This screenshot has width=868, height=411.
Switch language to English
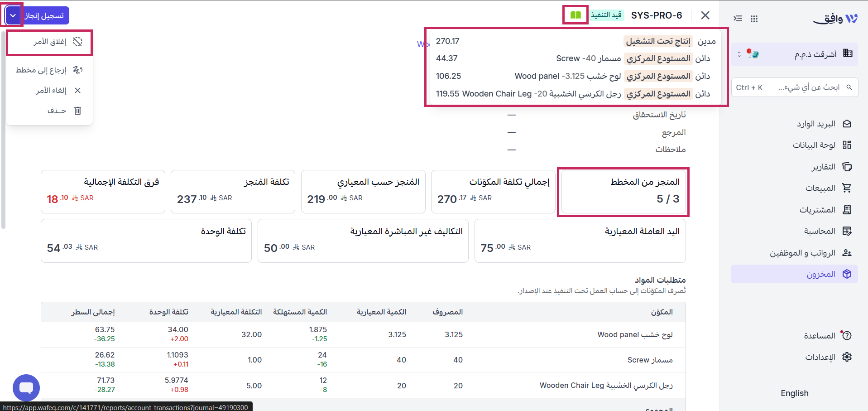tap(794, 393)
